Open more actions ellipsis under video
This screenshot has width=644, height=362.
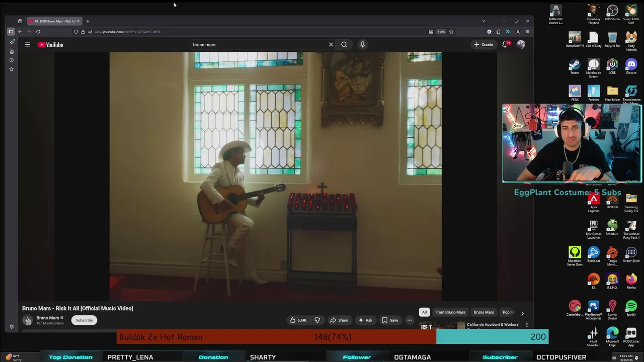[410, 320]
